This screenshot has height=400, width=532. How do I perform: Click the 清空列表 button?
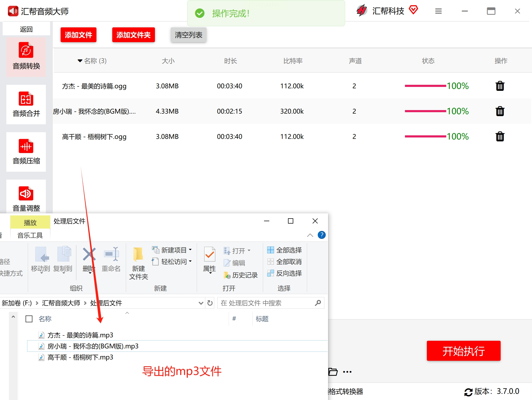click(188, 35)
